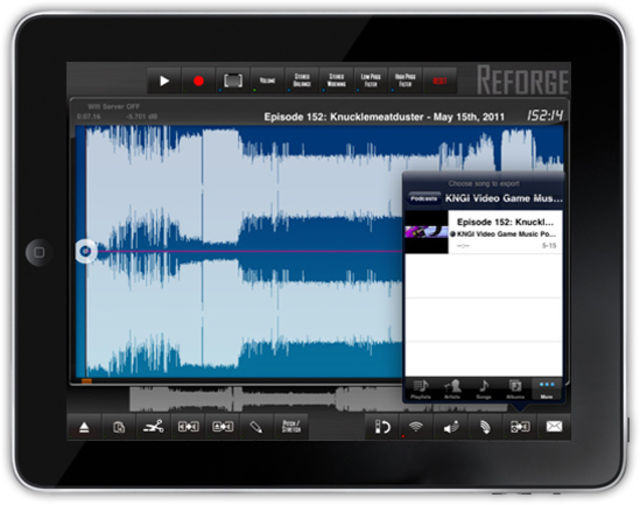Click the undo icon with device
Image resolution: width=640 pixels, height=505 pixels.
point(382,427)
